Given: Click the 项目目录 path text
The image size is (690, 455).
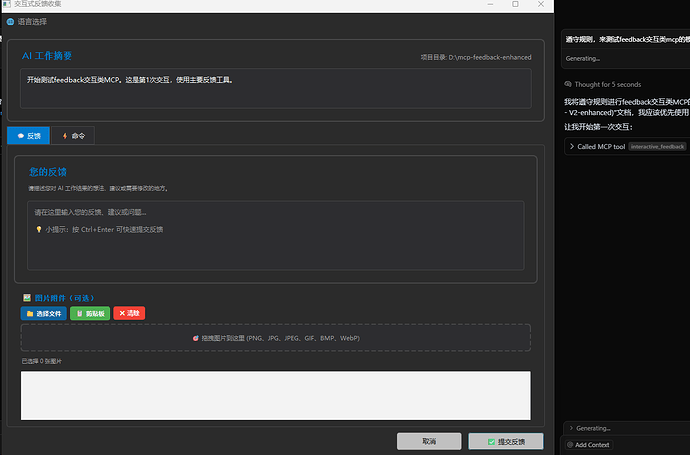Looking at the screenshot, I should (x=476, y=57).
